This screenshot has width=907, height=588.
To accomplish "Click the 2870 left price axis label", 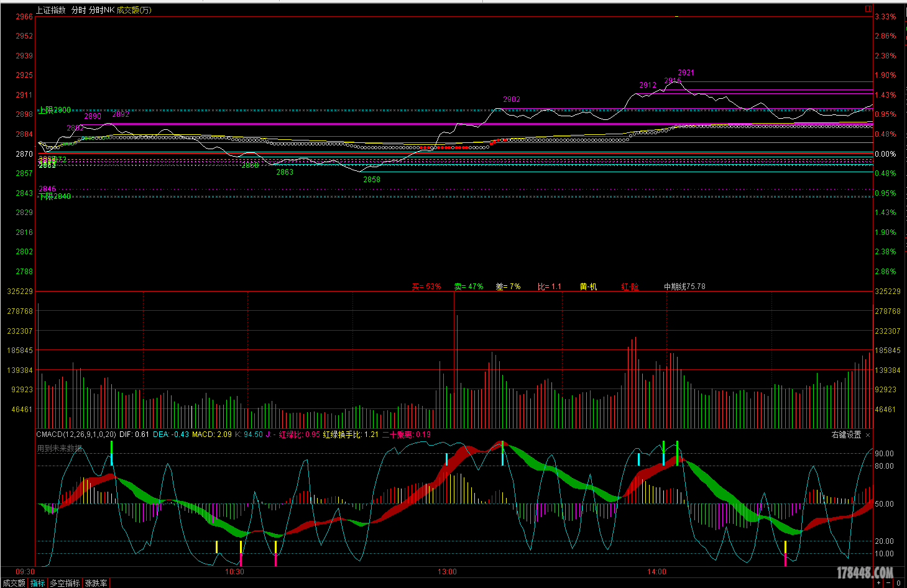I will 24,154.
